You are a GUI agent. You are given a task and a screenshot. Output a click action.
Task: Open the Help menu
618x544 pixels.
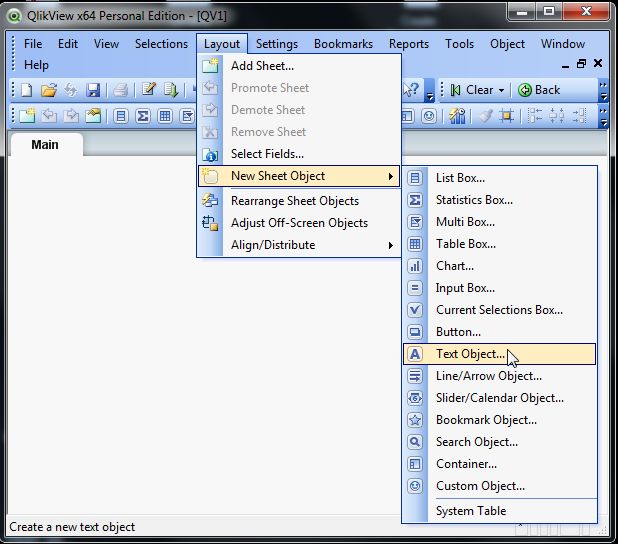(36, 65)
